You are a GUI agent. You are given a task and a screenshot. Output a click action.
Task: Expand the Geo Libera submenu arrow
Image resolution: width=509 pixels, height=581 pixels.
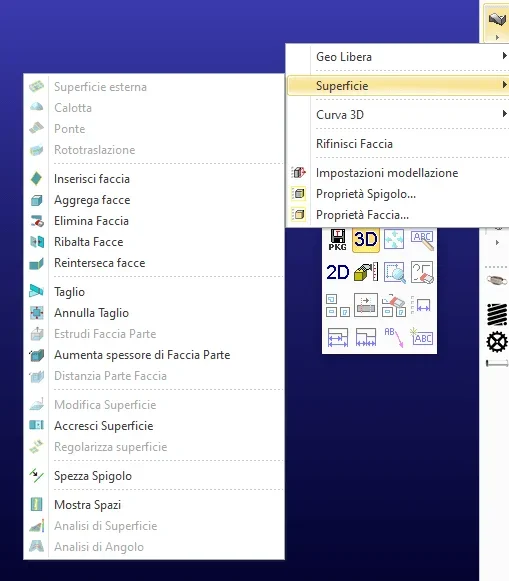(x=504, y=56)
